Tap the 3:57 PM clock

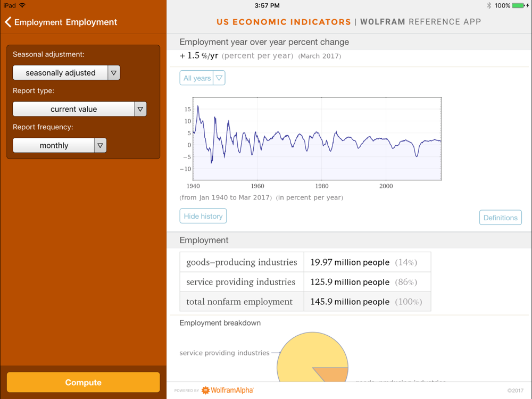click(x=267, y=5)
